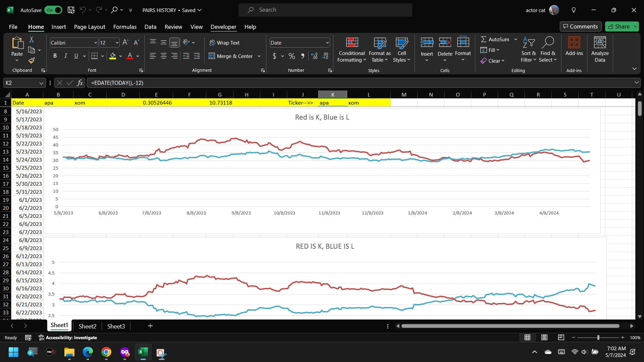Select Format as Table
This screenshot has width=644, height=362.
379,50
